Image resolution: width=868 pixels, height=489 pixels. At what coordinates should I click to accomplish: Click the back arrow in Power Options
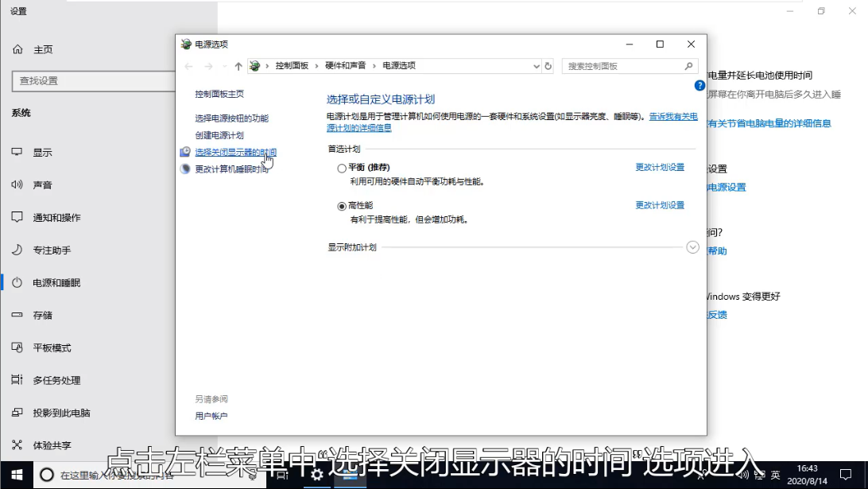pyautogui.click(x=188, y=66)
